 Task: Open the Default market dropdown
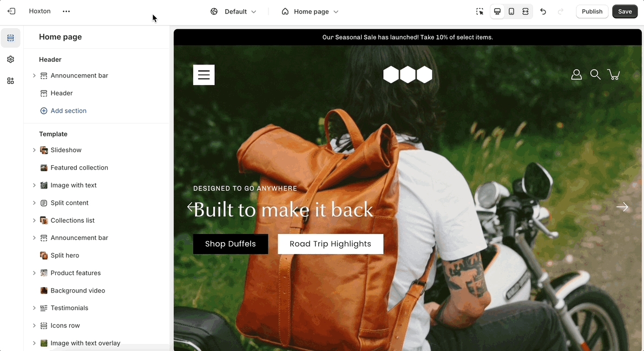click(x=233, y=11)
